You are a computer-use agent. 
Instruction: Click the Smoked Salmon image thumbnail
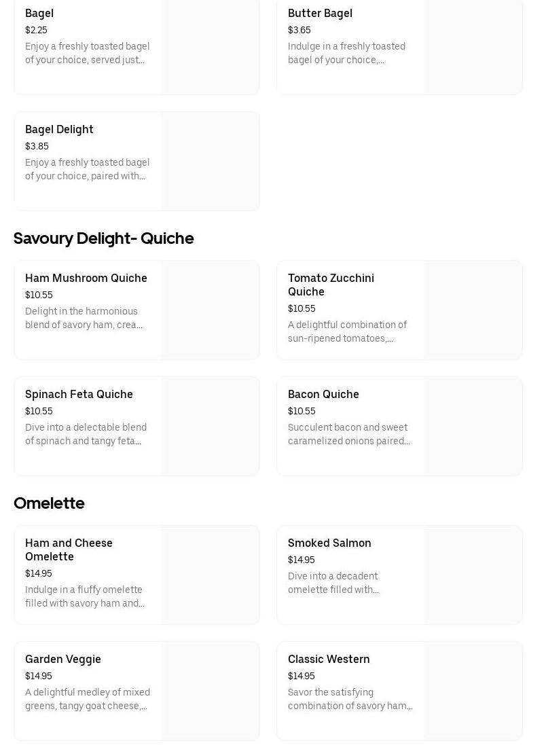[x=473, y=575]
